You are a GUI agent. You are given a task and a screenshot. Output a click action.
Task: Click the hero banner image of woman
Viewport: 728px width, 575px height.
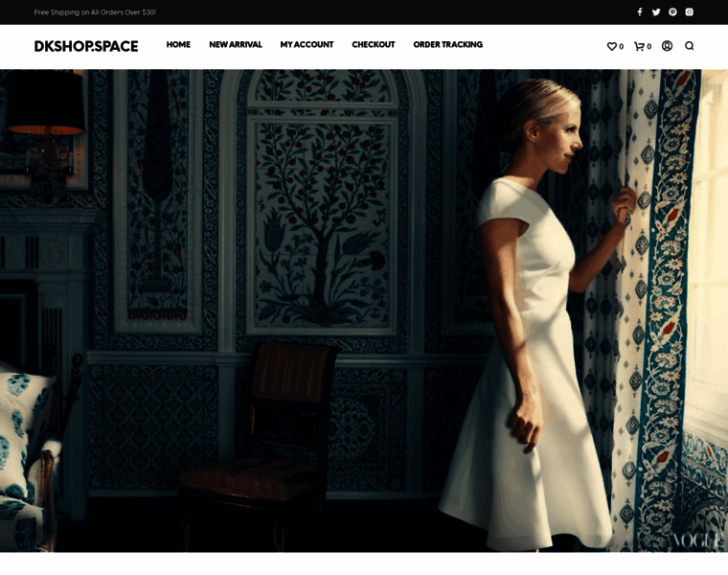(x=364, y=310)
